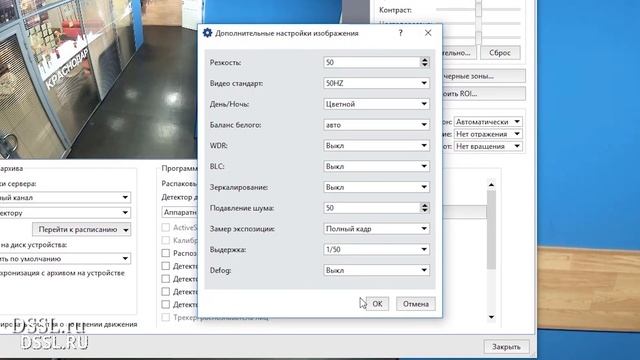Click Сброс button in background window
This screenshot has height=360, width=640.
click(x=500, y=53)
